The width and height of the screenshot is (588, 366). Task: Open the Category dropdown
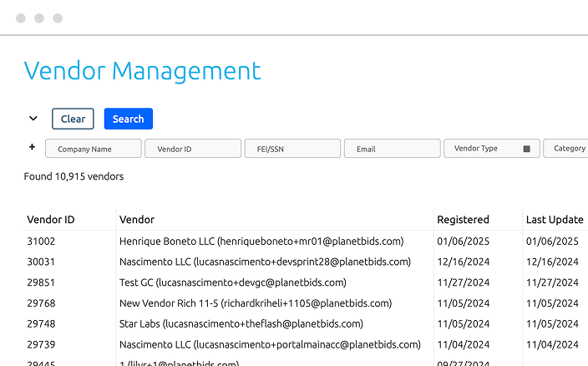[x=566, y=149]
